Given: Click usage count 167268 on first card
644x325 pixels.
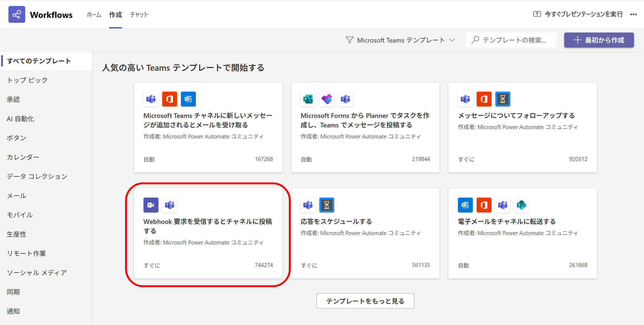Looking at the screenshot, I should (264, 159).
